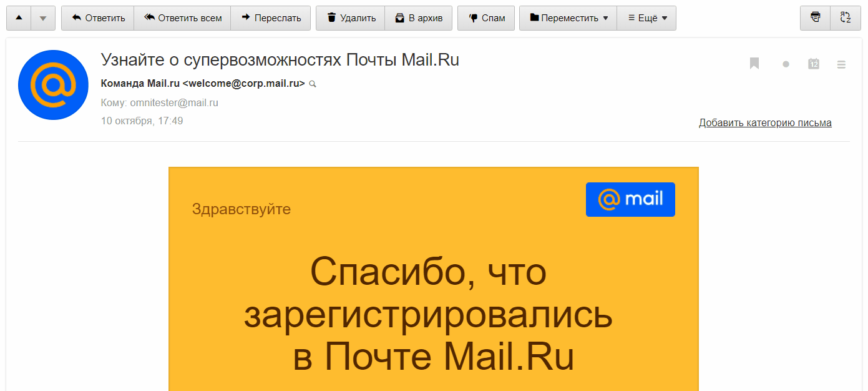Click recipient omnitester@mail.ru
The height and width of the screenshot is (391, 868).
tap(174, 103)
